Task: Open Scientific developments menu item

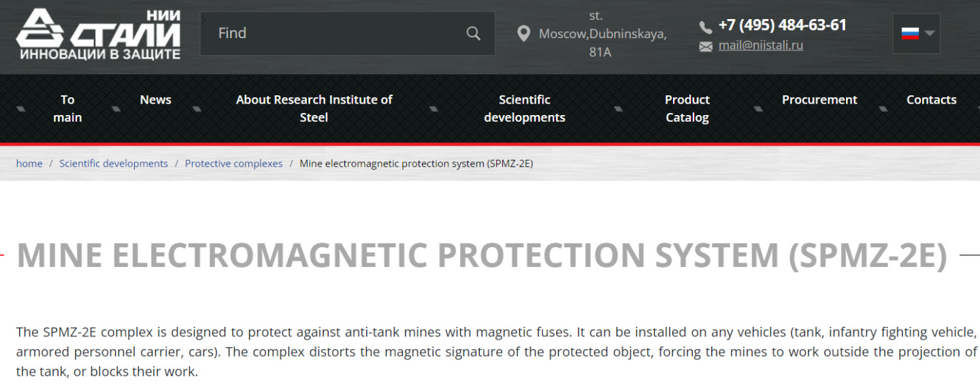Action: point(524,108)
